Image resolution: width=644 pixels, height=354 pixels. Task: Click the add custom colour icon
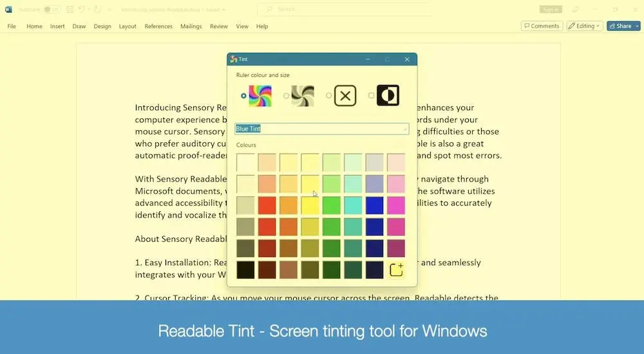point(396,270)
